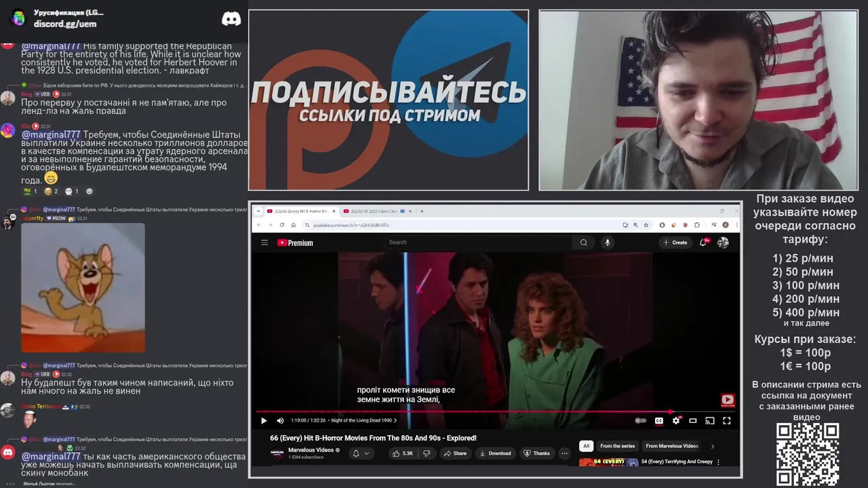The height and width of the screenshot is (488, 868).
Task: Go back in the browser
Action: [x=260, y=225]
